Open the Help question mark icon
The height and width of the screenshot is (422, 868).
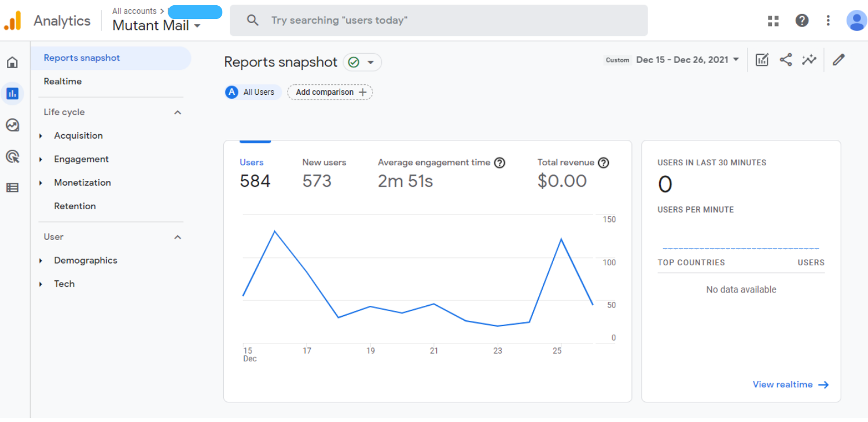pos(801,21)
